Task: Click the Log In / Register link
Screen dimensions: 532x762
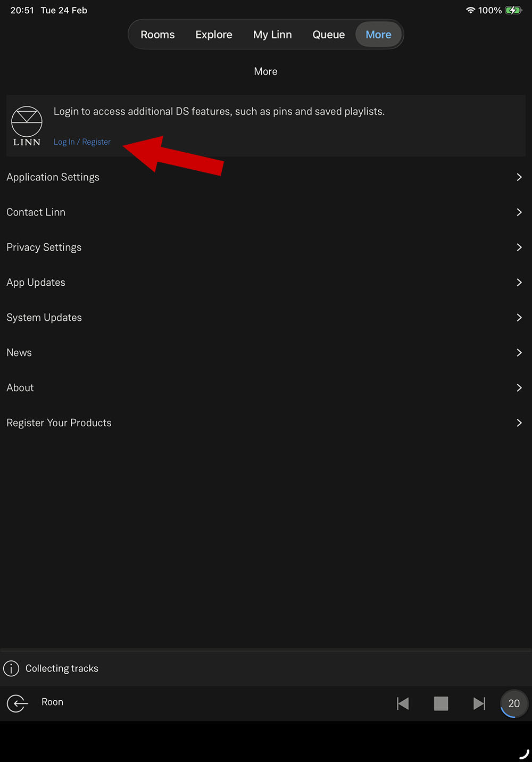Action: pyautogui.click(x=82, y=142)
